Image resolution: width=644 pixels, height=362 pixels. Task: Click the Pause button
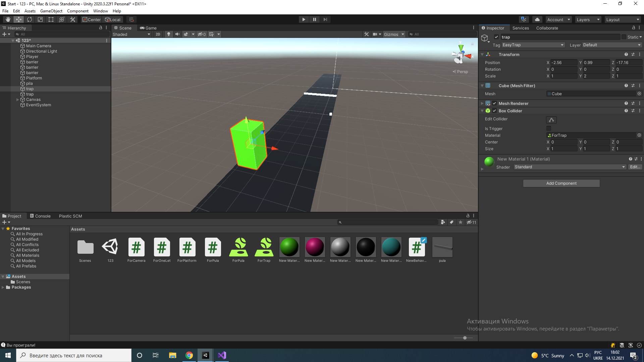pyautogui.click(x=314, y=19)
